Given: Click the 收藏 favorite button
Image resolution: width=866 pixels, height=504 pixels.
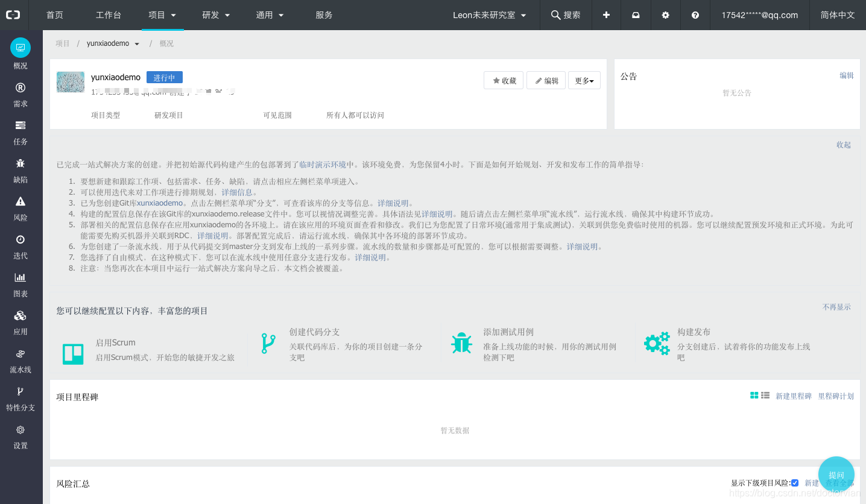Looking at the screenshot, I should [x=504, y=80].
